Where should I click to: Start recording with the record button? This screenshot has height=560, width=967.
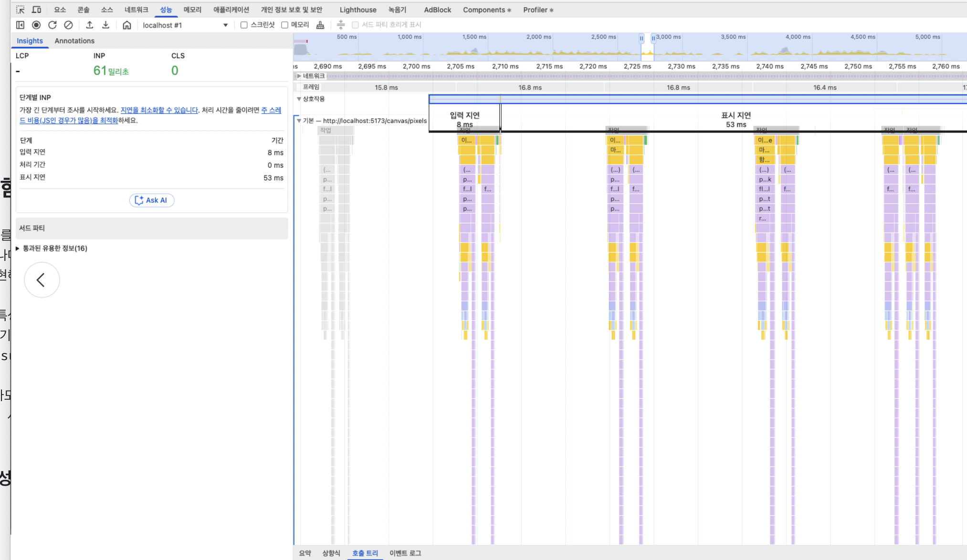tap(36, 25)
